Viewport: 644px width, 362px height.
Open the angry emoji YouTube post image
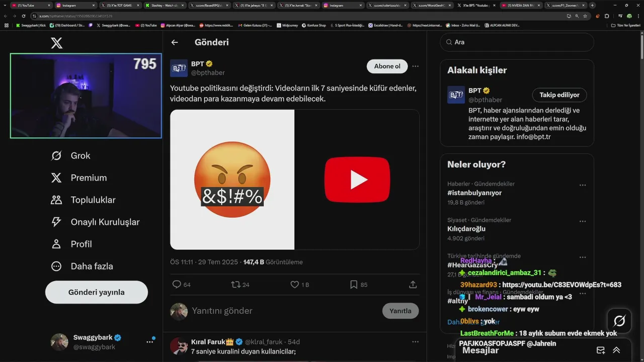(295, 179)
